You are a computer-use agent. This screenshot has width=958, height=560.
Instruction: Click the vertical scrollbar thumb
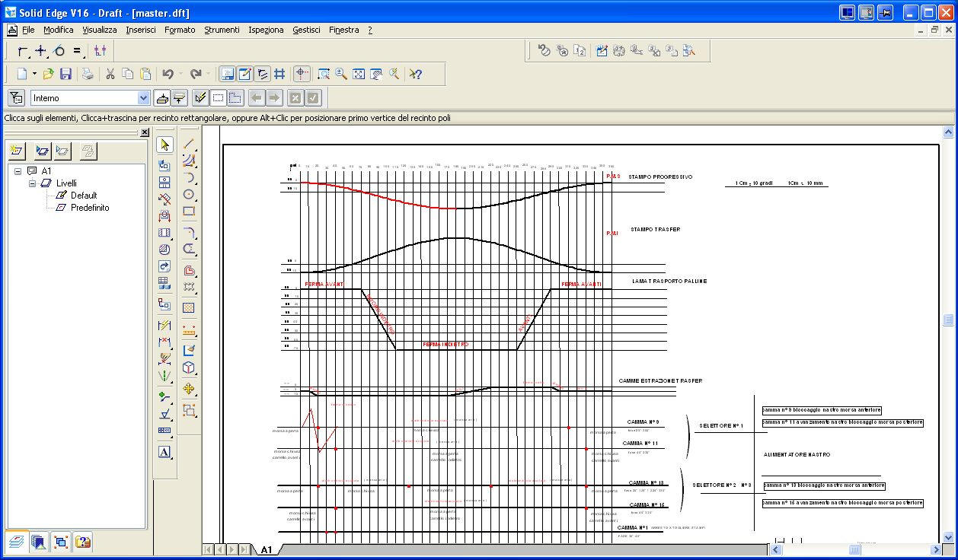(948, 320)
